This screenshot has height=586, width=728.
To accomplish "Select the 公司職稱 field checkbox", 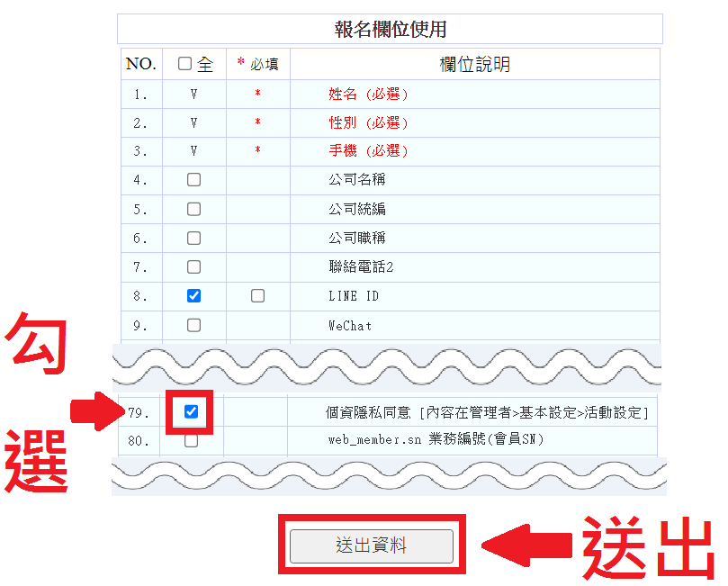I will pos(193,238).
